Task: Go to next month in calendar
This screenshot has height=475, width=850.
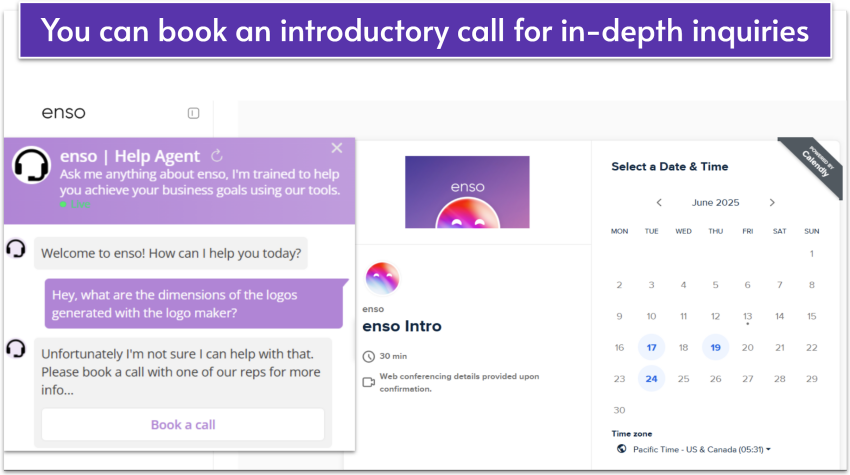Action: (x=772, y=202)
